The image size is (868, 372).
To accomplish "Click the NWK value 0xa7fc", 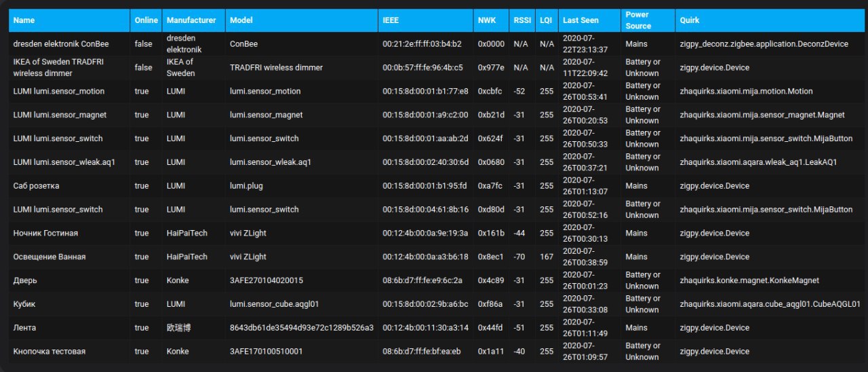I will point(490,186).
